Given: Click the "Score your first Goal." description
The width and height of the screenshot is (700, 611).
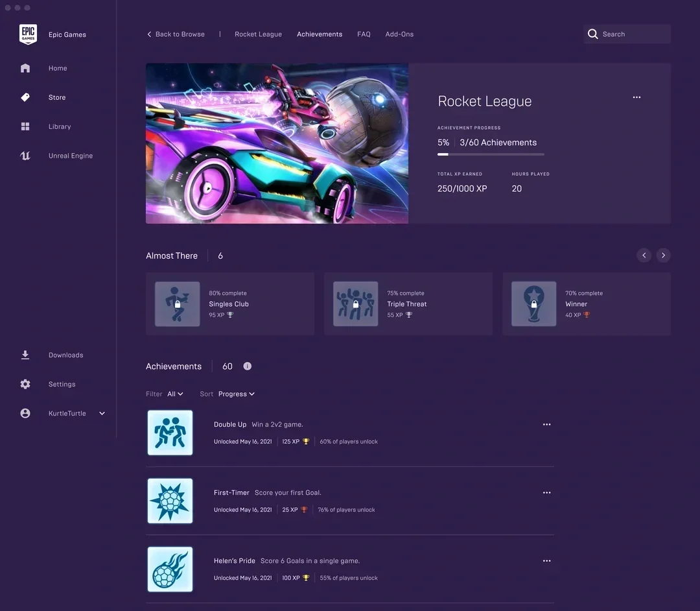Looking at the screenshot, I should tap(288, 493).
